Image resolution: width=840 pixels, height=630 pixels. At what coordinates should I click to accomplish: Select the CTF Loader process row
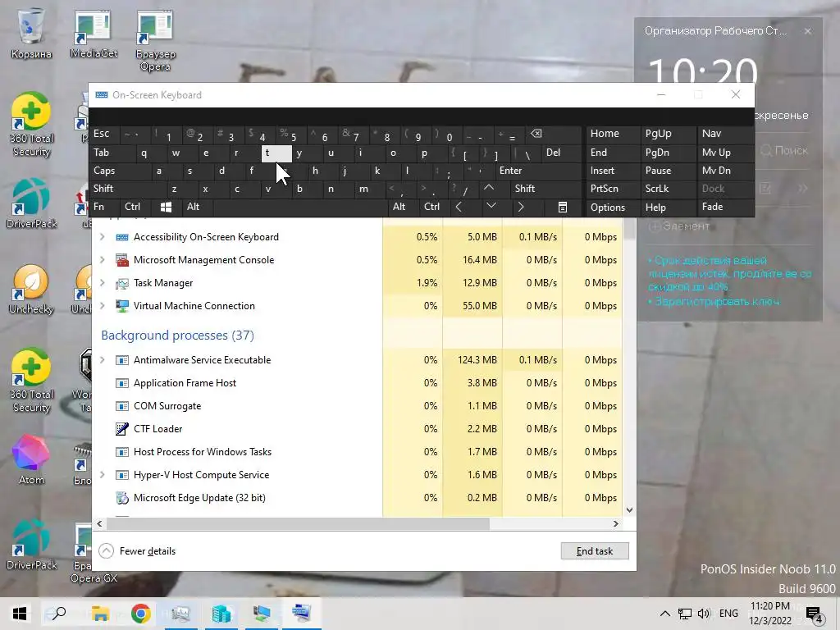pos(358,428)
